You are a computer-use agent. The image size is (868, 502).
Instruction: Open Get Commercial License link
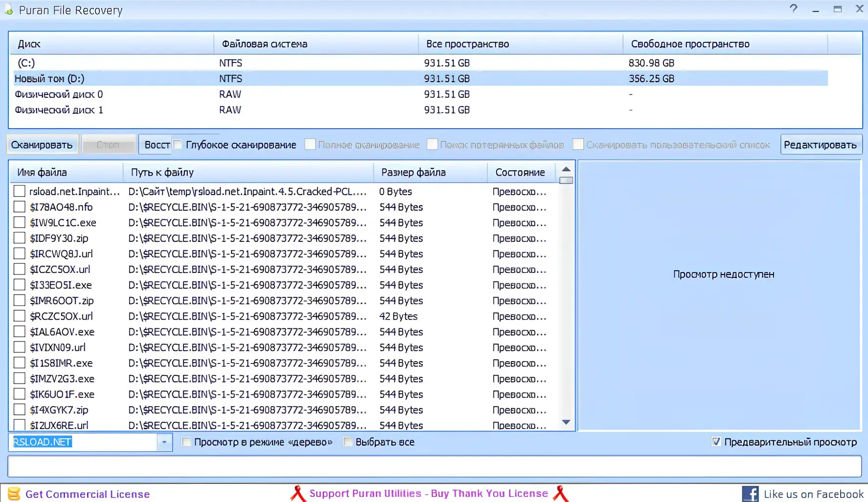pyautogui.click(x=88, y=494)
